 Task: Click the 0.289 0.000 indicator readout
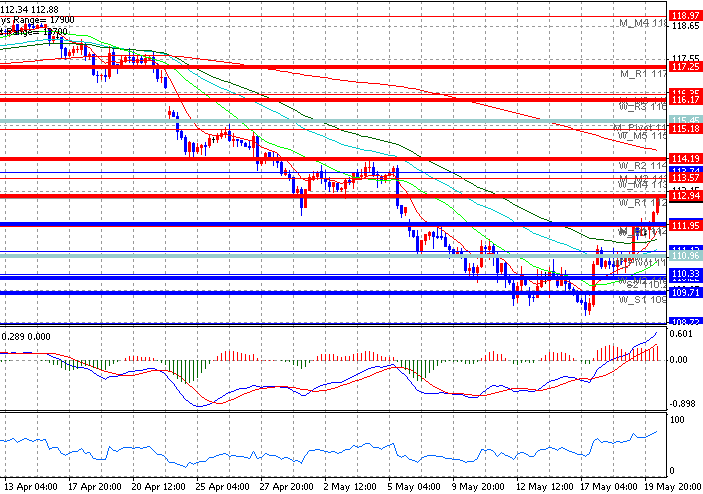[x=26, y=337]
